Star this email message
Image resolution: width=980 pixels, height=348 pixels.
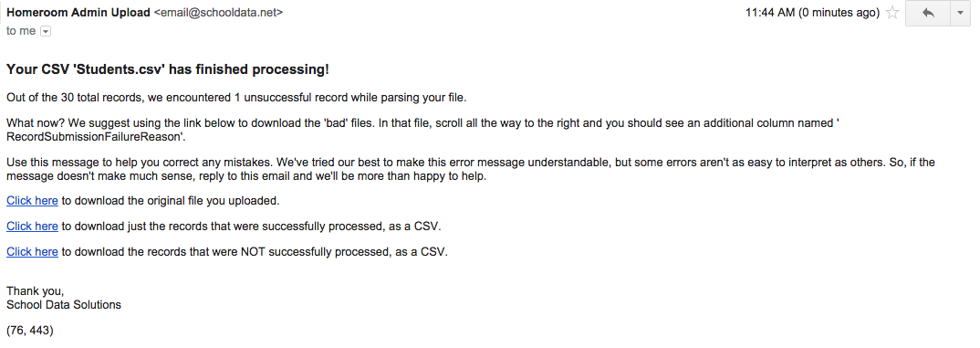click(x=892, y=13)
